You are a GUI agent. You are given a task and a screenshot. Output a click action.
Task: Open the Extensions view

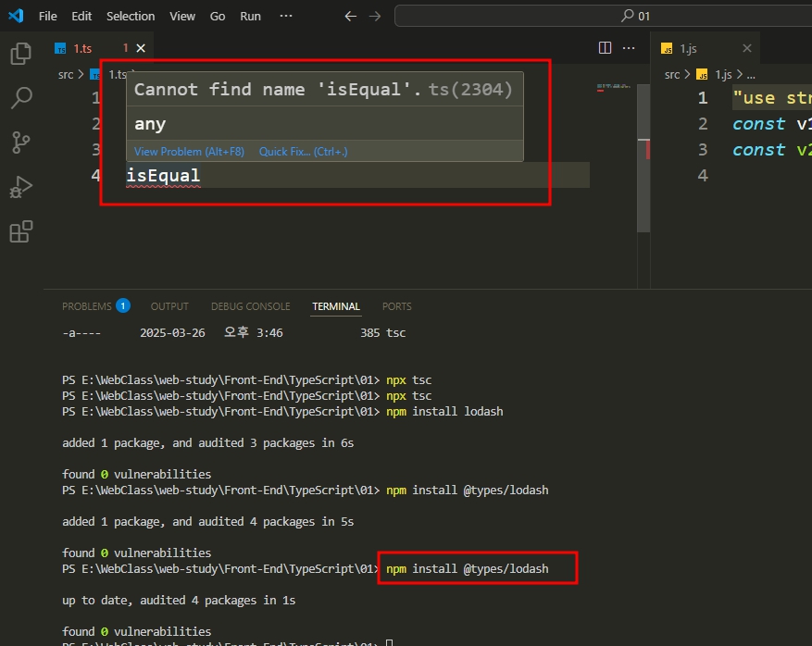coord(20,231)
